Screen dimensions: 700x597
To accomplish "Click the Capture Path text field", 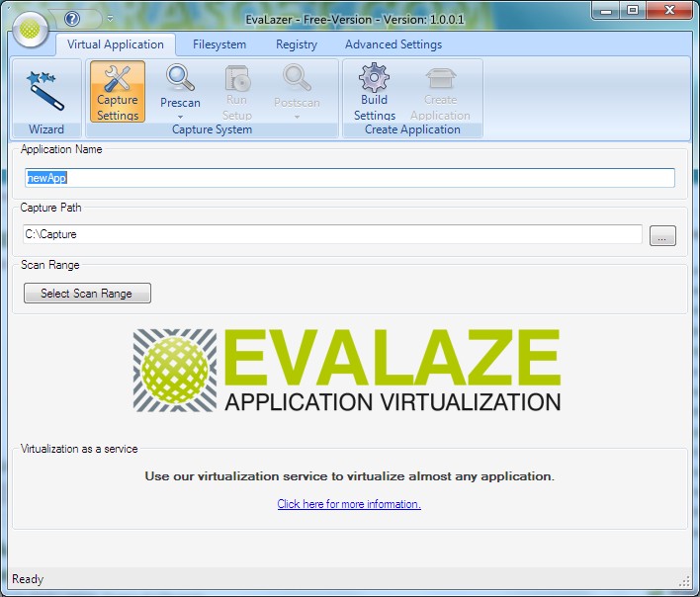I will 332,234.
